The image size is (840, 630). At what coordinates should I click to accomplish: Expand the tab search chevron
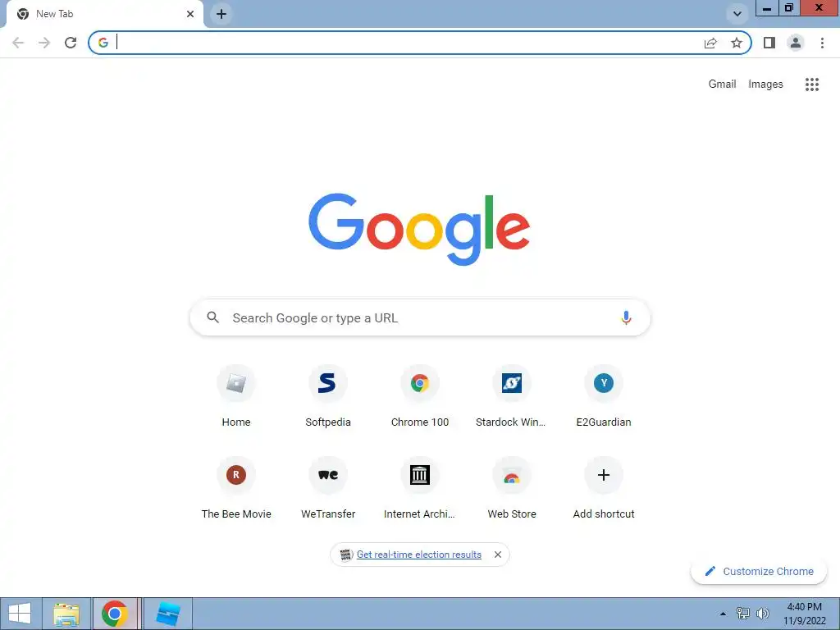737,14
